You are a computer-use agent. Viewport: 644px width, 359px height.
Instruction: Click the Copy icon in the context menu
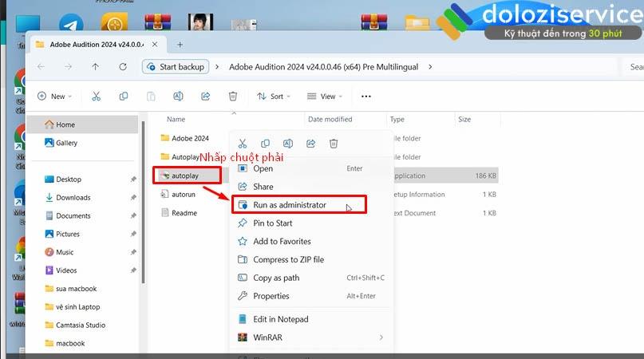click(x=265, y=144)
